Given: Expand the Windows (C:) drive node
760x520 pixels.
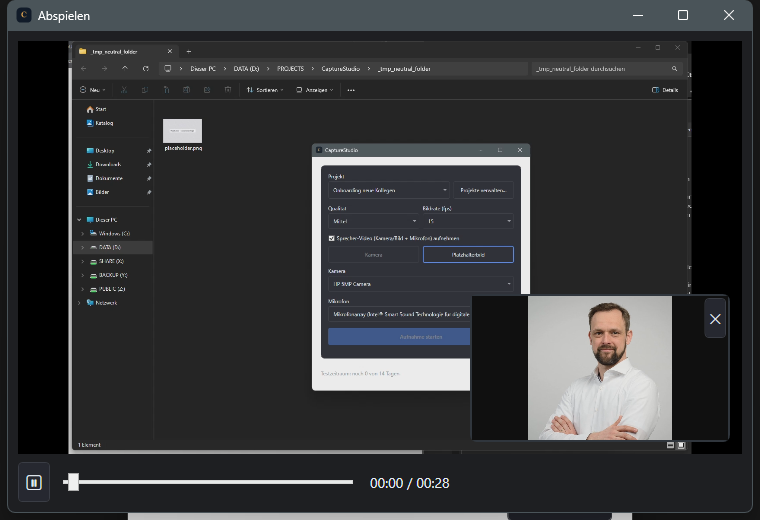Looking at the screenshot, I should tap(82, 234).
